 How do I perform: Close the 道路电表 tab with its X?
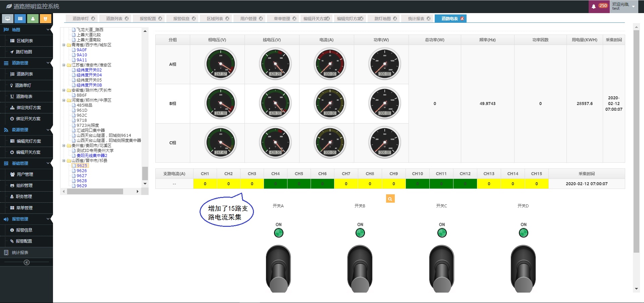tap(462, 19)
